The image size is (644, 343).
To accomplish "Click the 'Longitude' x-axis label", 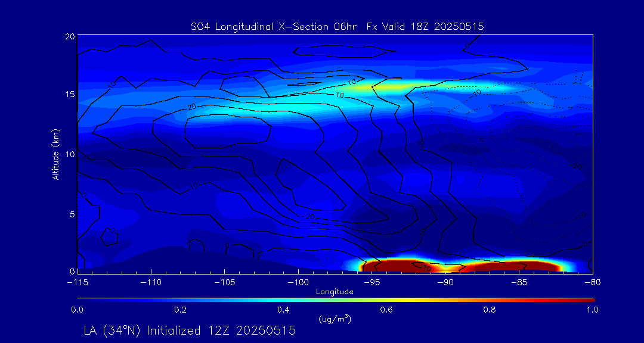I will 335,292.
